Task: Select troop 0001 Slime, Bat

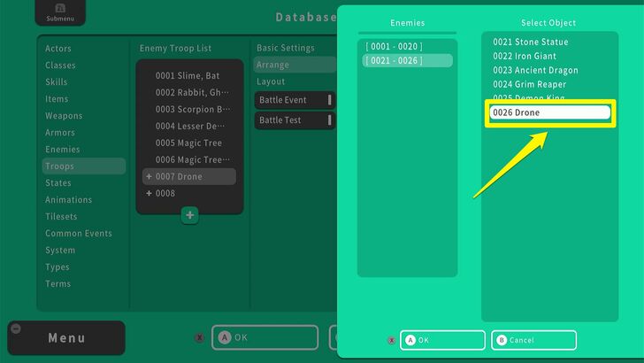Action: click(189, 75)
